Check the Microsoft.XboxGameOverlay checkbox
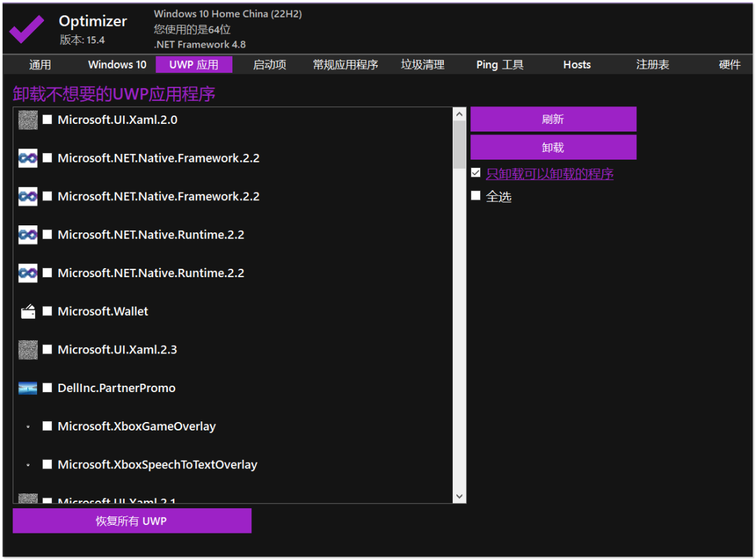This screenshot has height=560, width=756. 48,426
